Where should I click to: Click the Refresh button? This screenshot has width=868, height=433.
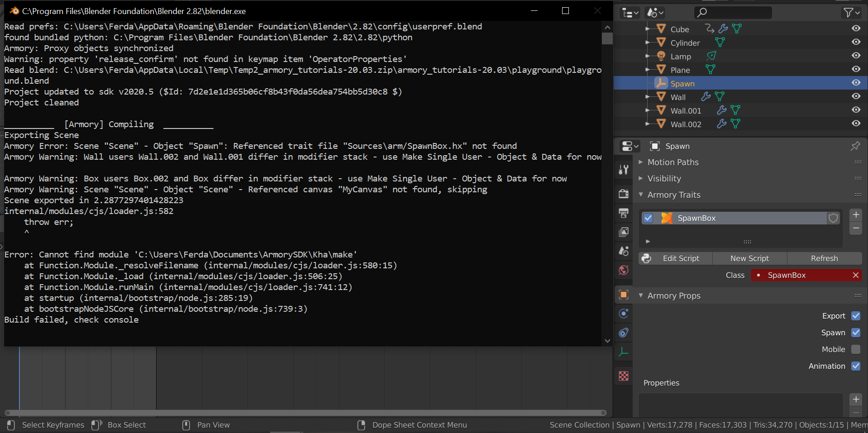click(x=825, y=258)
